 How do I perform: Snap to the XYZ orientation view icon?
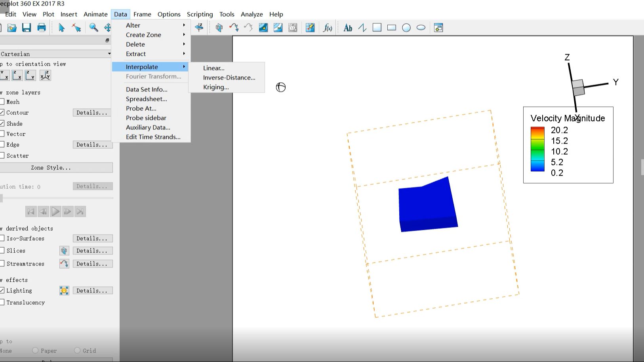tap(45, 75)
